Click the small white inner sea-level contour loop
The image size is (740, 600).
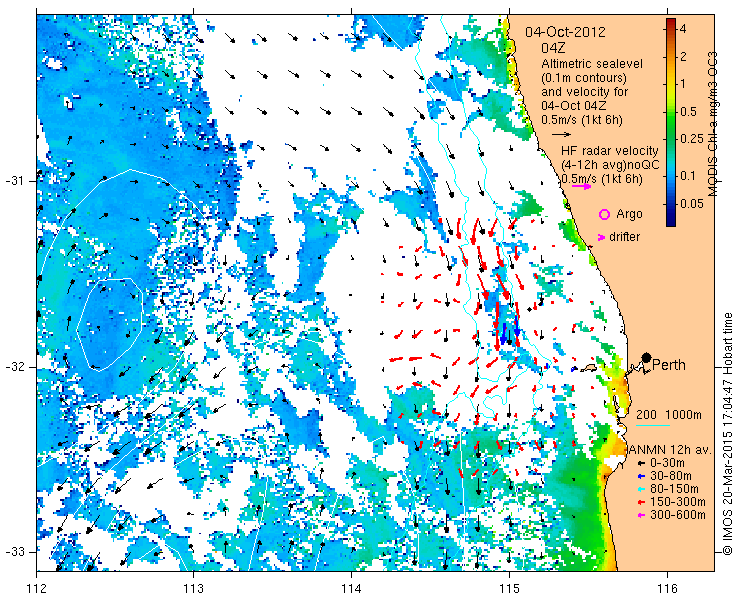109,325
